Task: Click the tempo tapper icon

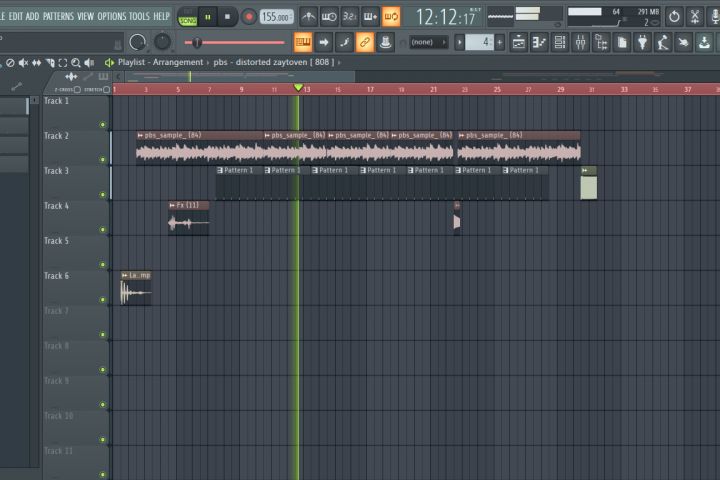Action: click(663, 43)
